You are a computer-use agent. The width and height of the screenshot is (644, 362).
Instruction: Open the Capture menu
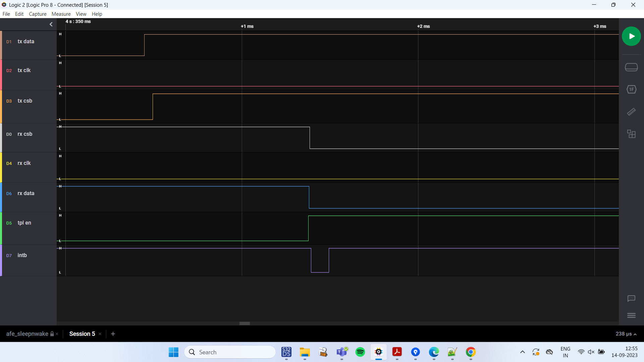tap(38, 14)
